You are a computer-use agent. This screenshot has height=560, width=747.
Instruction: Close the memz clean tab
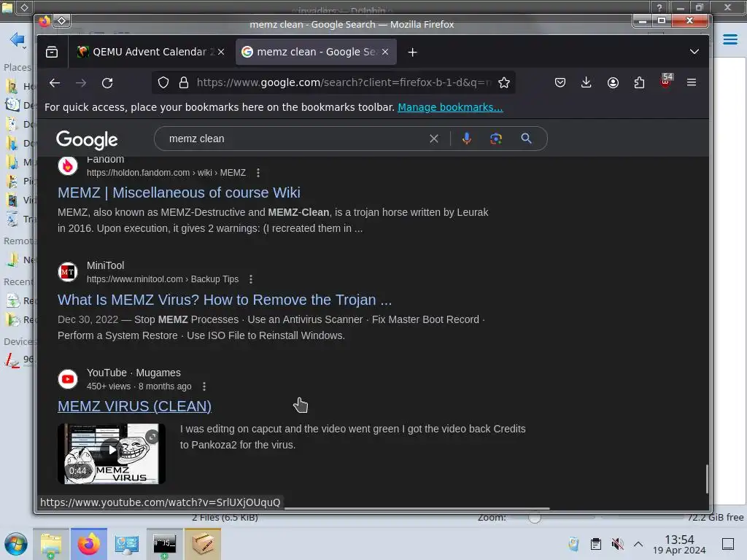[385, 52]
